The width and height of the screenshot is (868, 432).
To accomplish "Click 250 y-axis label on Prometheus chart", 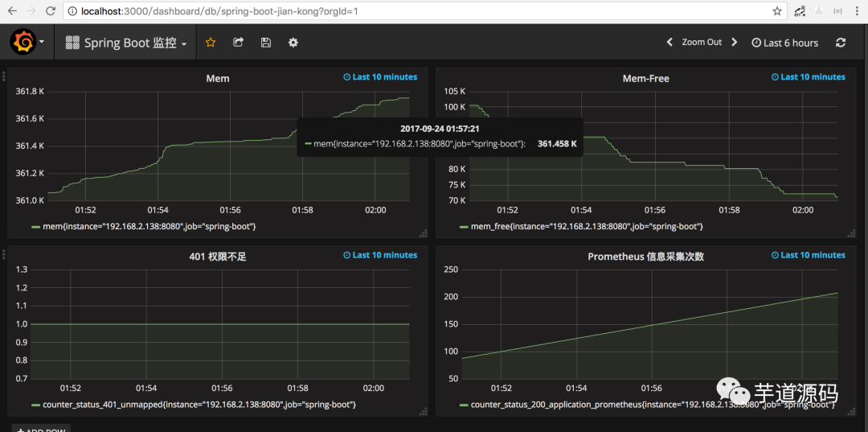I will click(x=452, y=269).
